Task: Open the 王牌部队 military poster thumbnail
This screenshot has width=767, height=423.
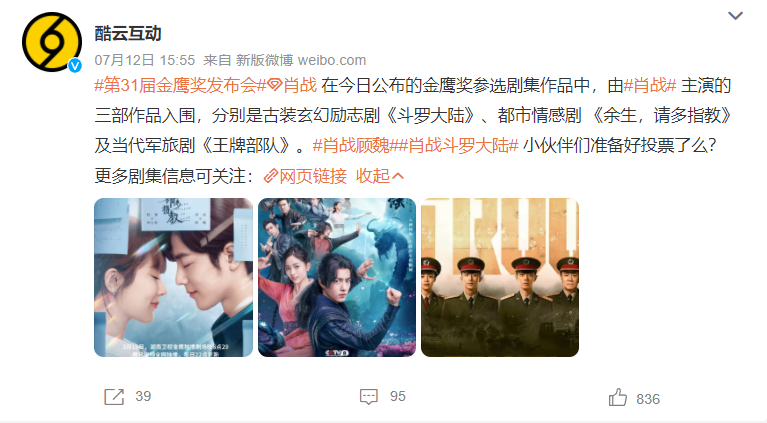Action: click(x=500, y=277)
